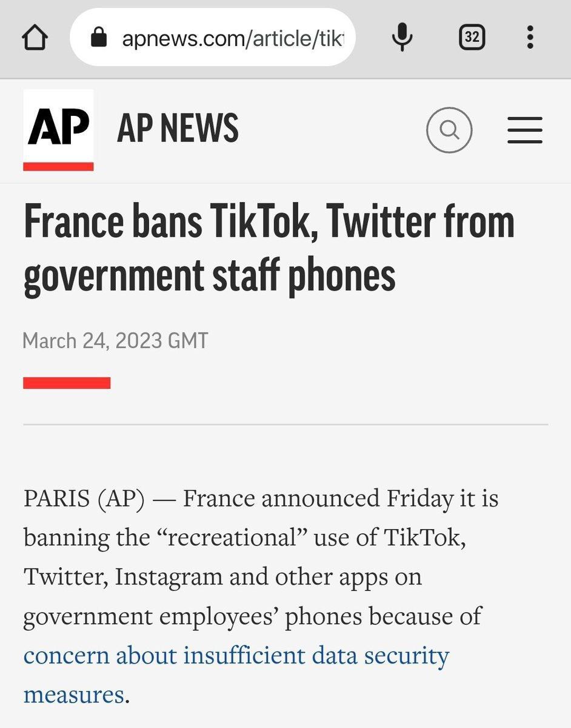Click the March 24, 2023 GMT dateline

[115, 340]
